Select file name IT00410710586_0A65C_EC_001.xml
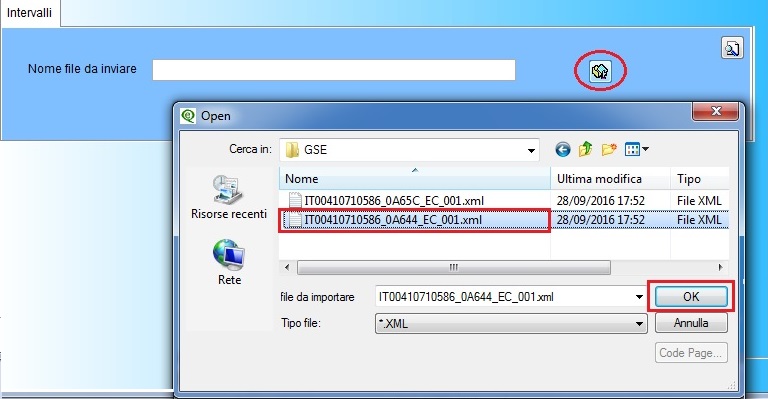The height and width of the screenshot is (399, 768). tap(394, 201)
